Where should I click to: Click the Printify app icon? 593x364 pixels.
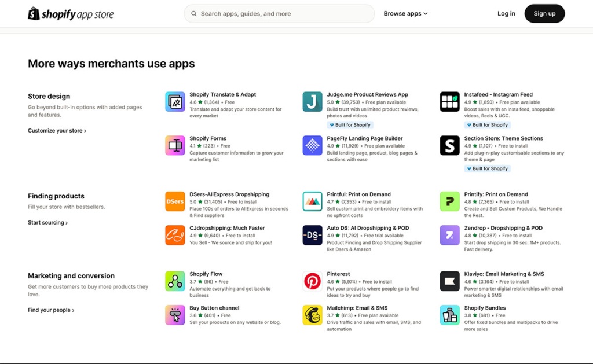pyautogui.click(x=449, y=201)
